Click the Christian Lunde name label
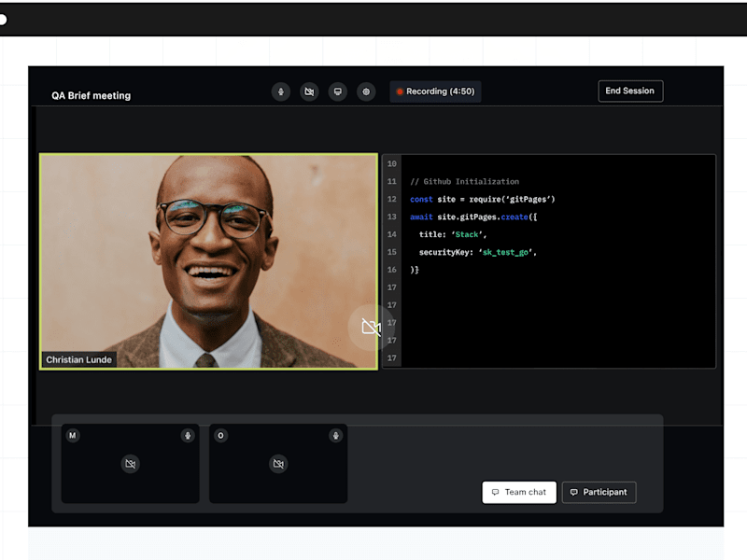This screenshot has width=747, height=560. coord(79,359)
